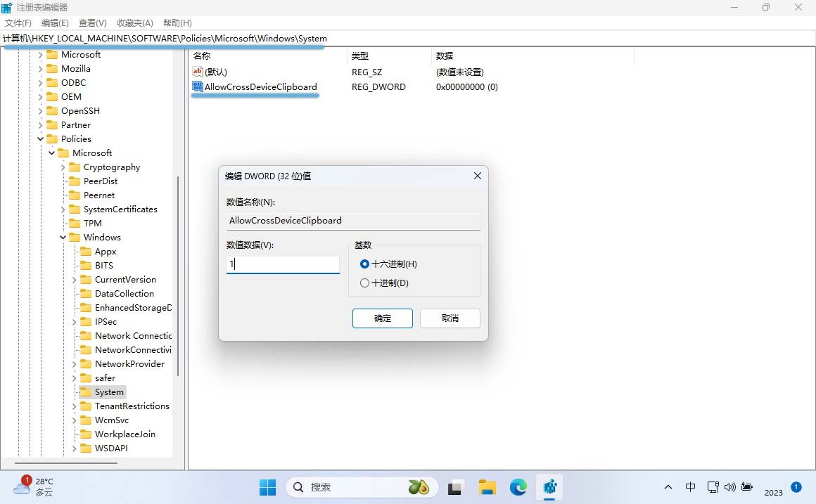Confirm the DWORD edit with 确定
The image size is (816, 504).
tap(383, 318)
